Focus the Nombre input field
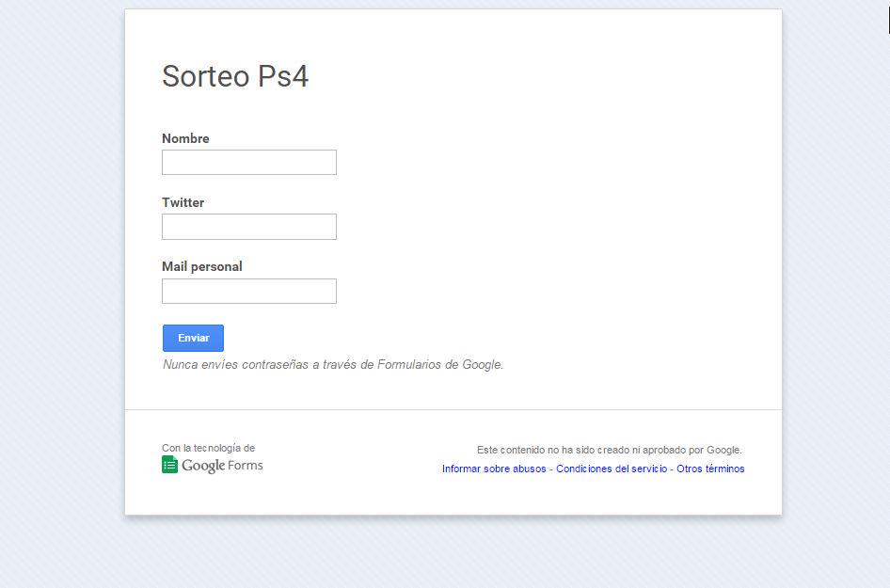 tap(249, 163)
